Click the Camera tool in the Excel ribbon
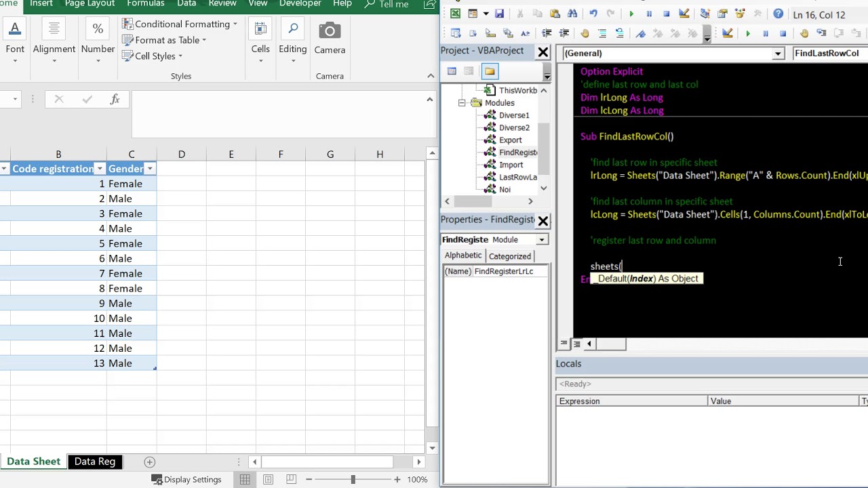This screenshot has width=868, height=488. pos(330,38)
